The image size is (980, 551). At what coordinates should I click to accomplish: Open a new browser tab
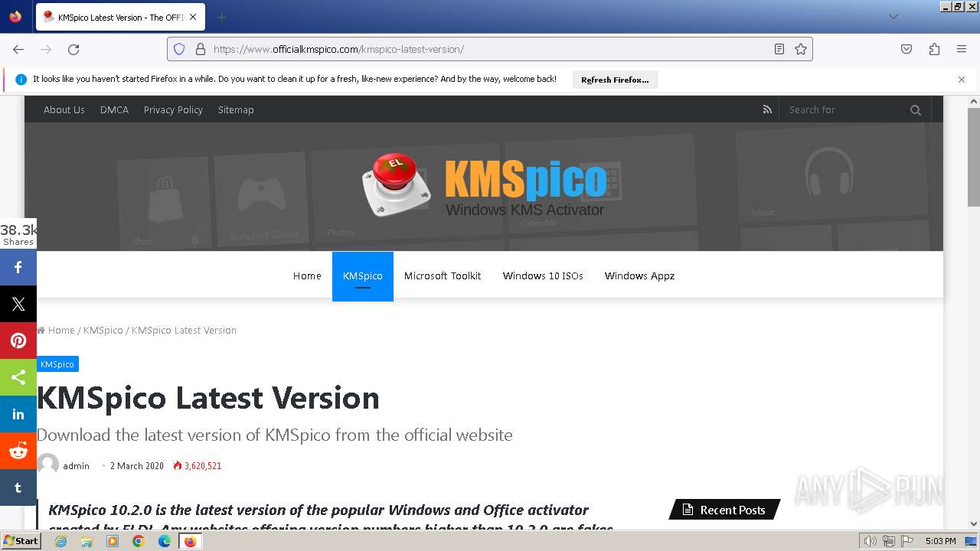coord(221,17)
